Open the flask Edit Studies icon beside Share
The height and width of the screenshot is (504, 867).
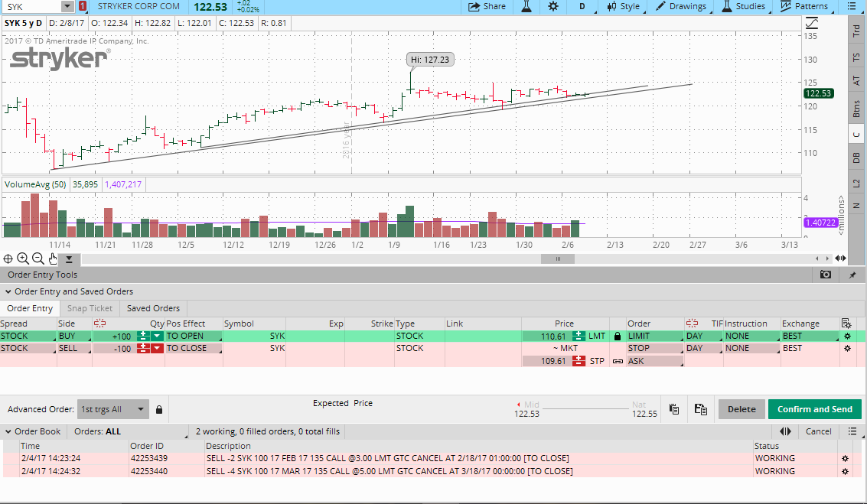coord(526,7)
